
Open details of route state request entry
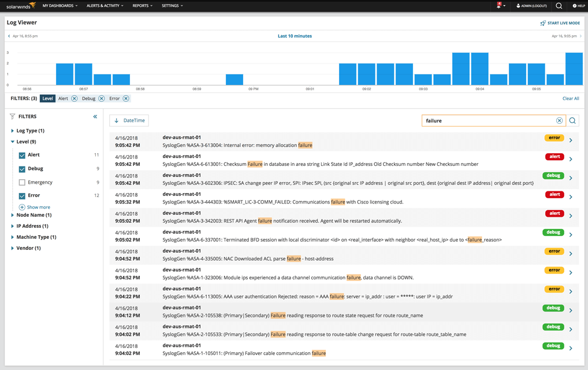pos(571,310)
